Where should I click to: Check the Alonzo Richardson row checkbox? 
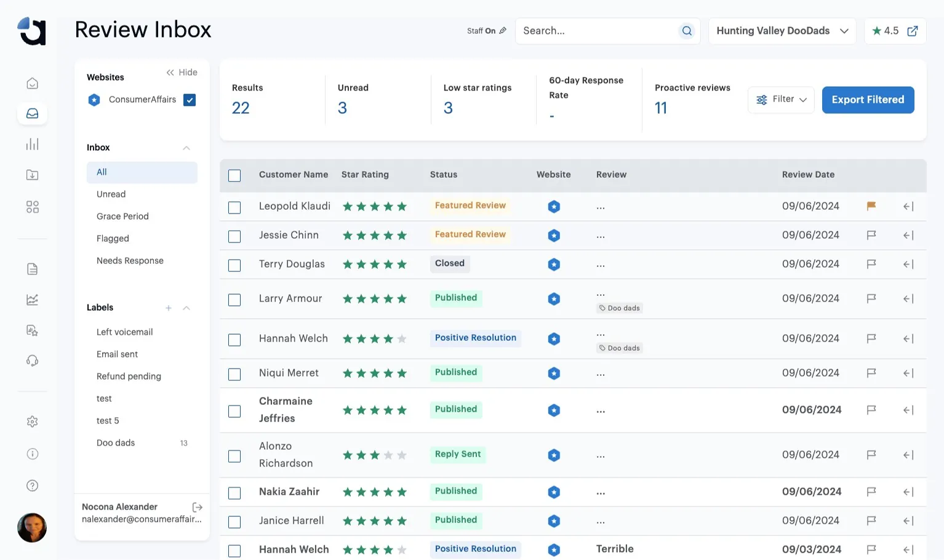pos(234,456)
